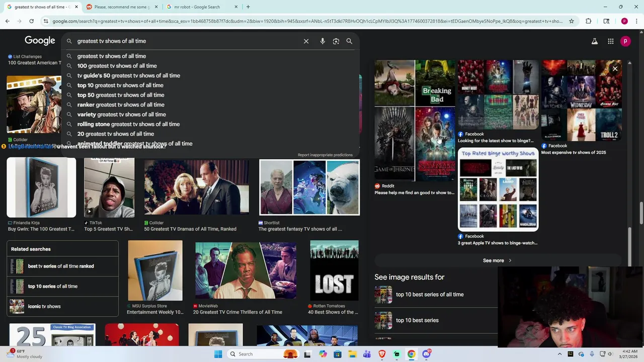Image resolution: width=644 pixels, height=362 pixels.
Task: Open Microsoft Teams from taskbar
Action: pos(367,354)
